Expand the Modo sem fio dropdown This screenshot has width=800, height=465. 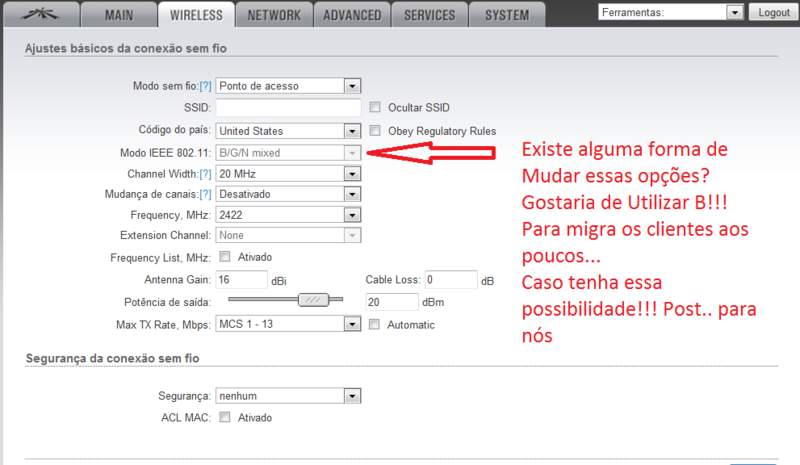[x=288, y=86]
